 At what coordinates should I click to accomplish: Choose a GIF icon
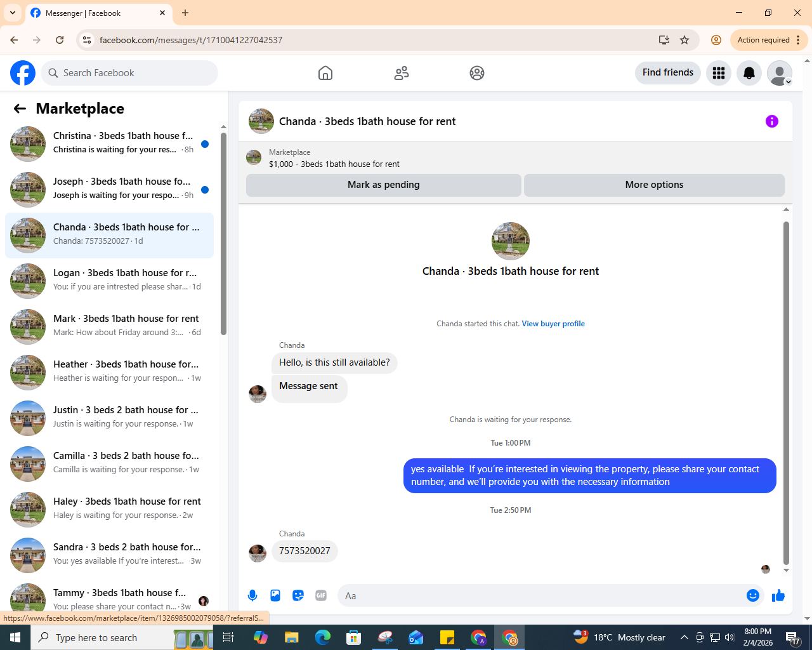pos(321,595)
